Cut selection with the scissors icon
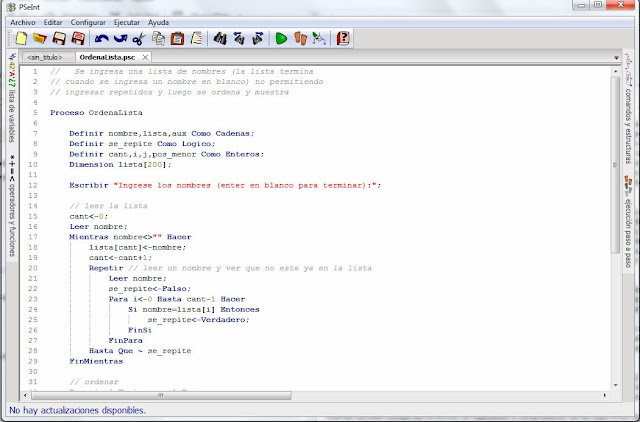 (139, 39)
